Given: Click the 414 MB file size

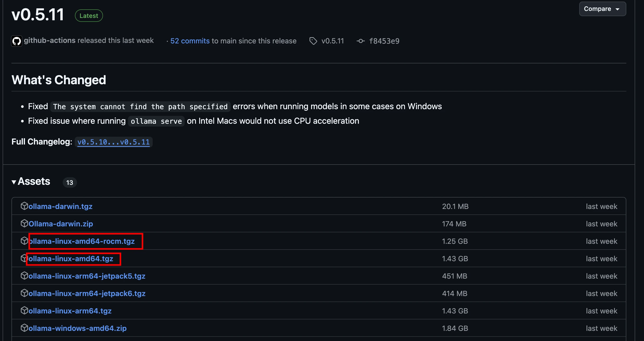Looking at the screenshot, I should (x=455, y=293).
